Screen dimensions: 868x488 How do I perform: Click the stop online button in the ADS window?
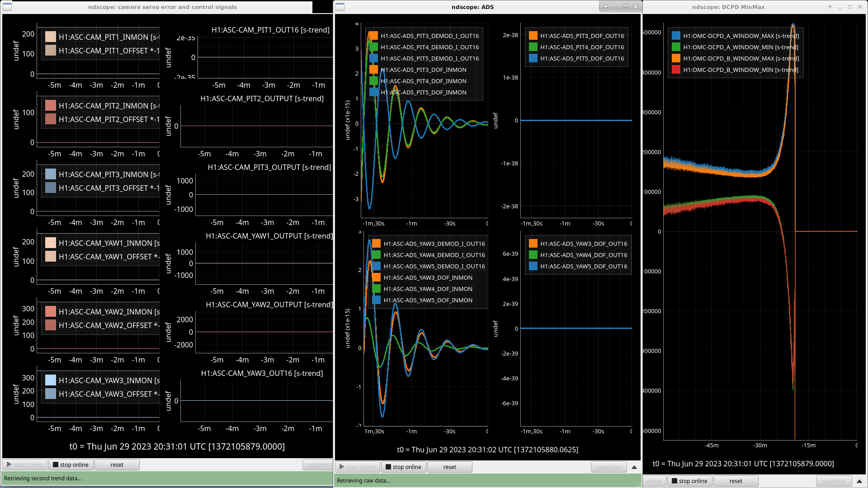coord(403,467)
